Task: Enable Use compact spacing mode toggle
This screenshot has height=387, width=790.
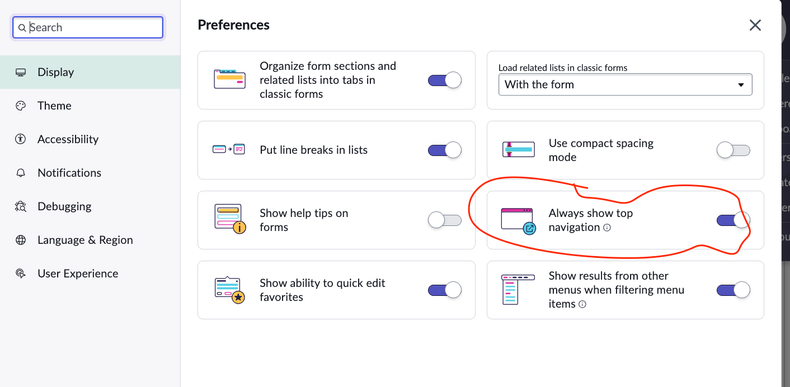Action: [734, 150]
